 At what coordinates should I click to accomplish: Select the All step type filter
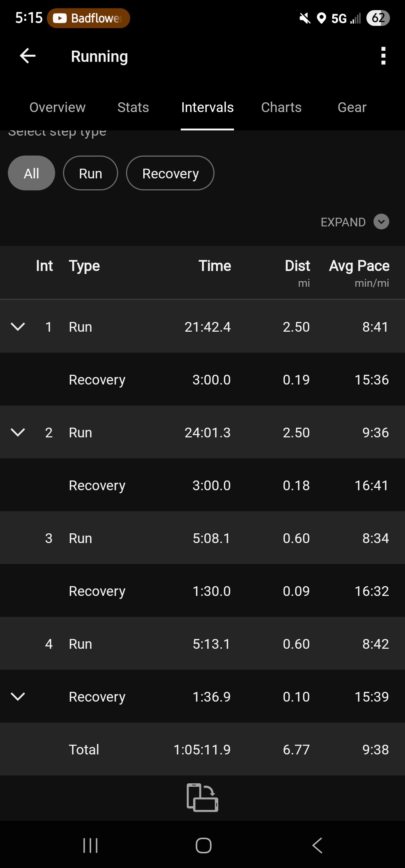31,173
